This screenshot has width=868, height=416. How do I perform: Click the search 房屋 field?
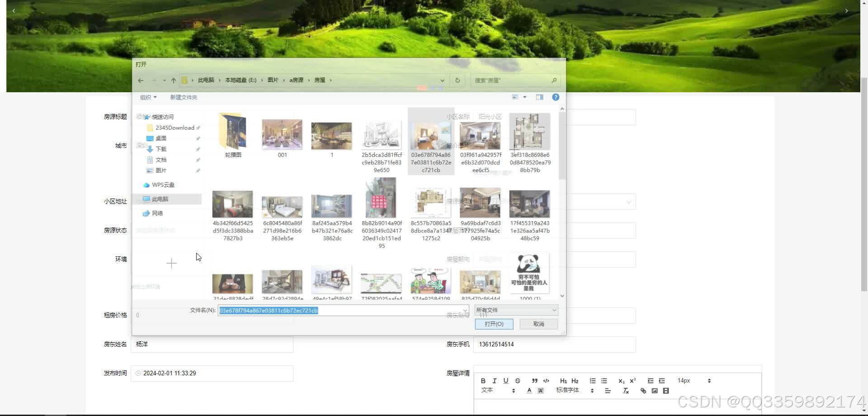515,80
